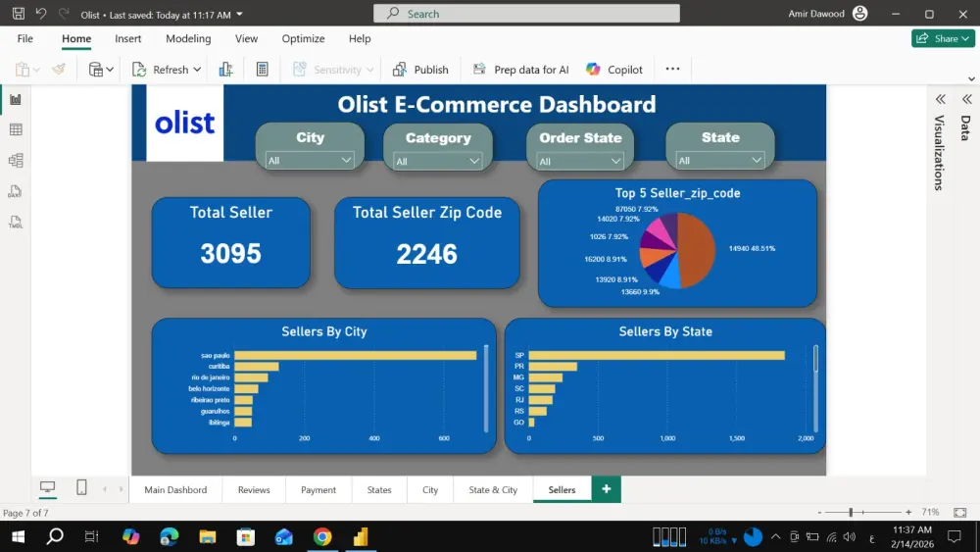The width and height of the screenshot is (980, 552).
Task: Open File Explorer from the taskbar
Action: [208, 536]
